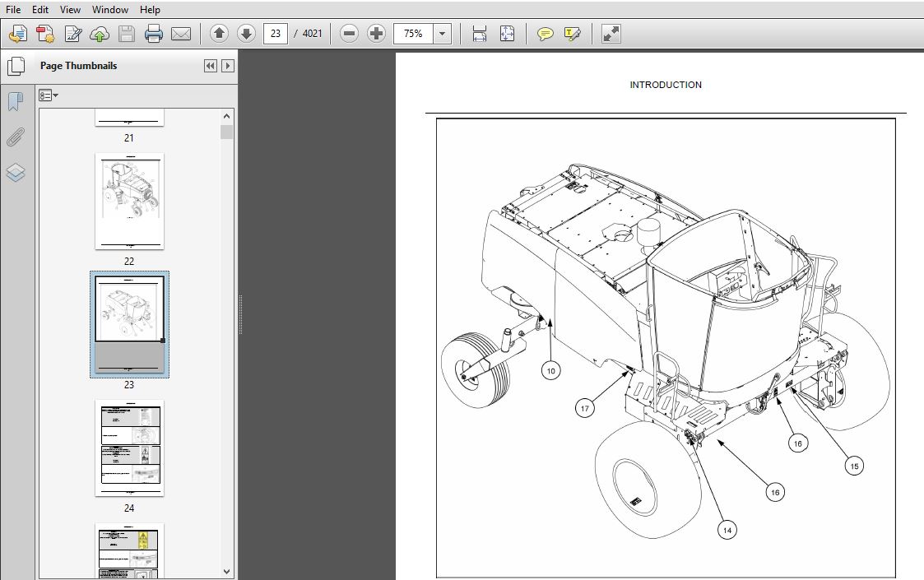Collapse thumbnails panel with double arrow
This screenshot has width=924, height=580.
211,66
